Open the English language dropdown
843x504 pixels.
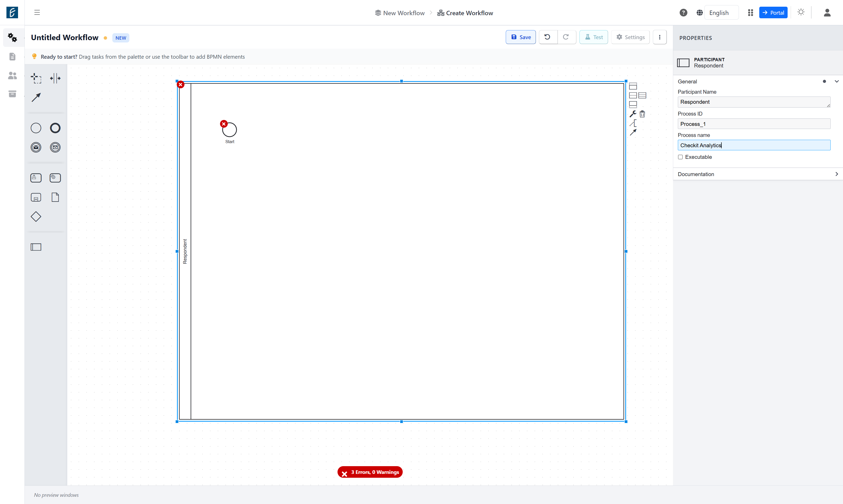point(721,13)
